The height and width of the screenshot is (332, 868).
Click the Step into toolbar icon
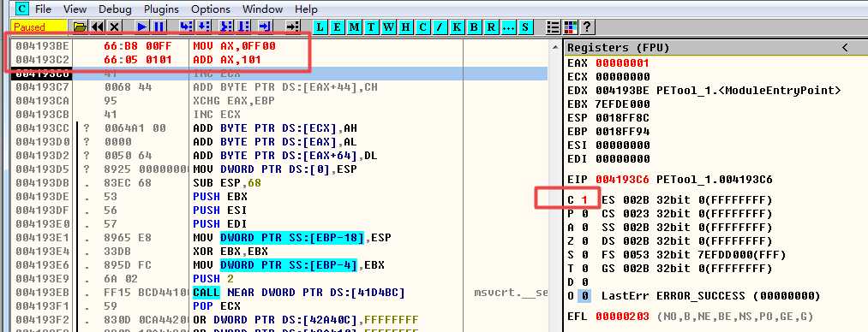point(187,27)
